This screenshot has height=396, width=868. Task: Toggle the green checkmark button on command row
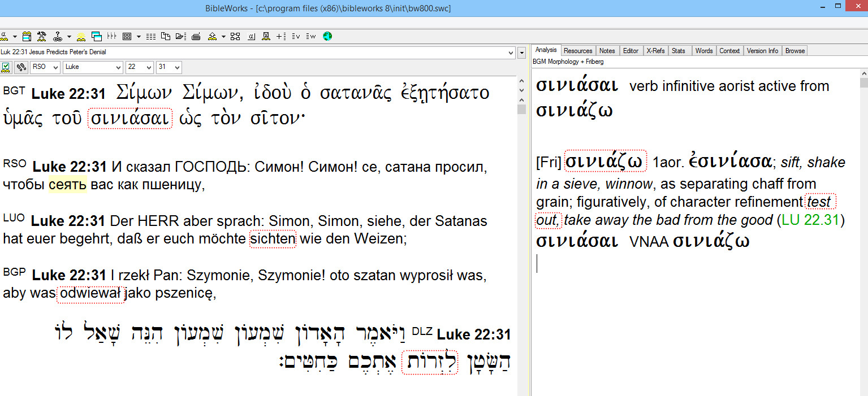click(6, 67)
